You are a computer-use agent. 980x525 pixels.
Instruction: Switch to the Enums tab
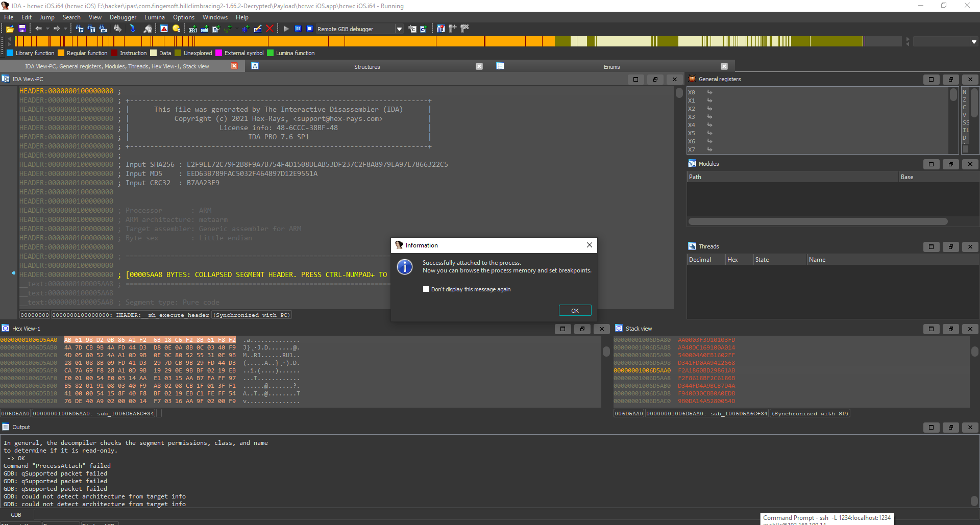click(x=611, y=67)
